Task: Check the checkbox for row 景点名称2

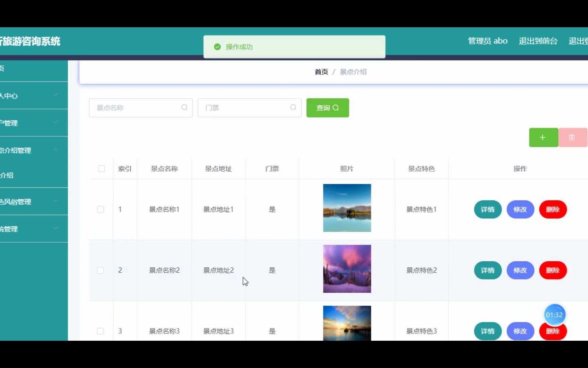Action: [x=100, y=270]
